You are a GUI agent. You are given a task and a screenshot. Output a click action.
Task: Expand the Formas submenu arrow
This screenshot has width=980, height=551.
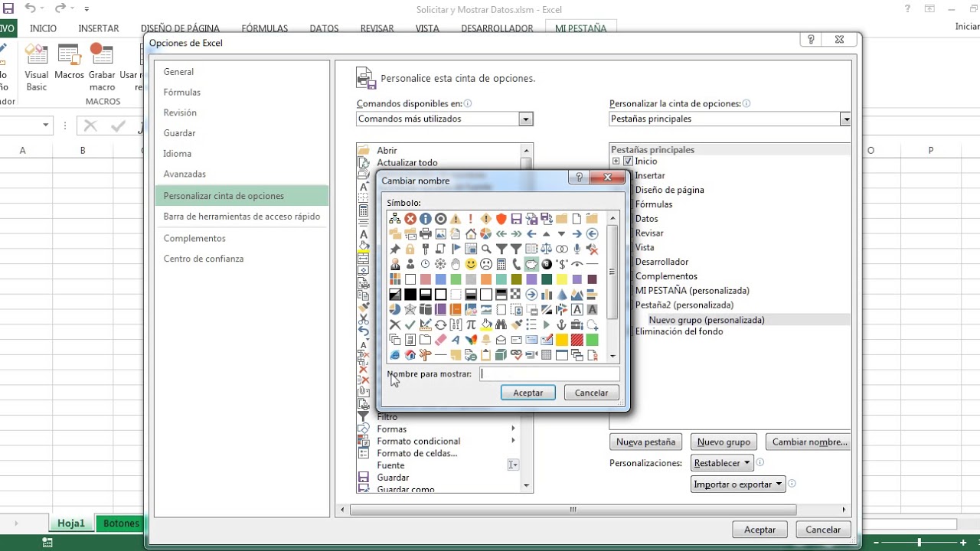[x=513, y=429]
